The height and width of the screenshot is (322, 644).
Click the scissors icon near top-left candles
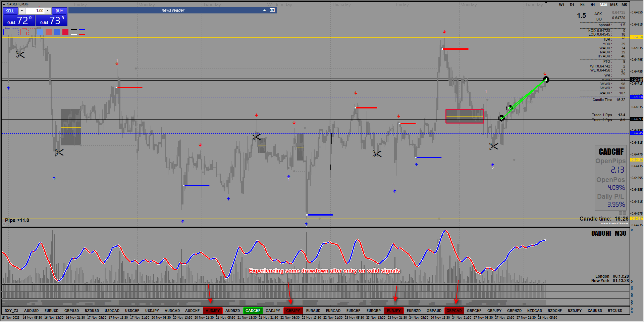coord(20,54)
